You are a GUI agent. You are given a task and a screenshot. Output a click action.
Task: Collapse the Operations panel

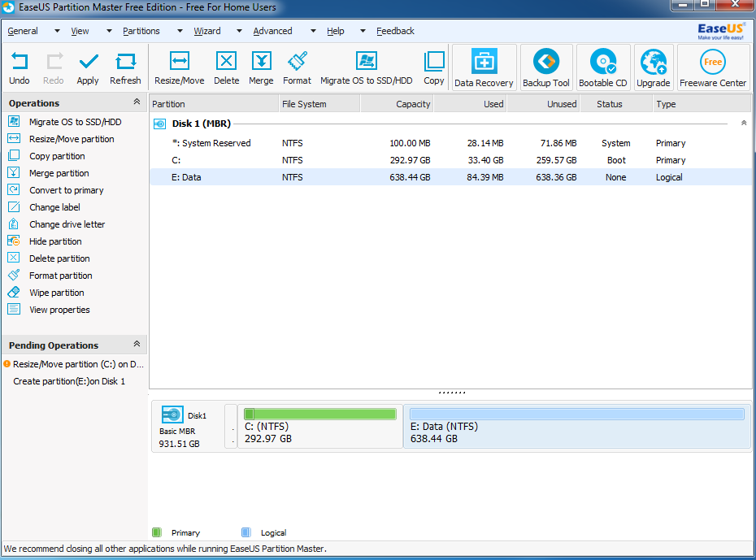tap(137, 102)
